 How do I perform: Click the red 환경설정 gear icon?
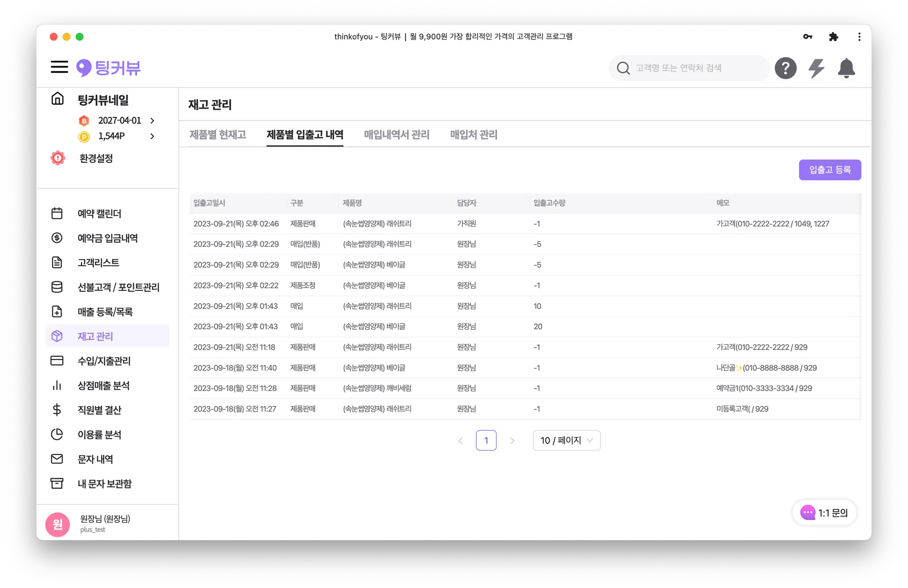tap(58, 158)
